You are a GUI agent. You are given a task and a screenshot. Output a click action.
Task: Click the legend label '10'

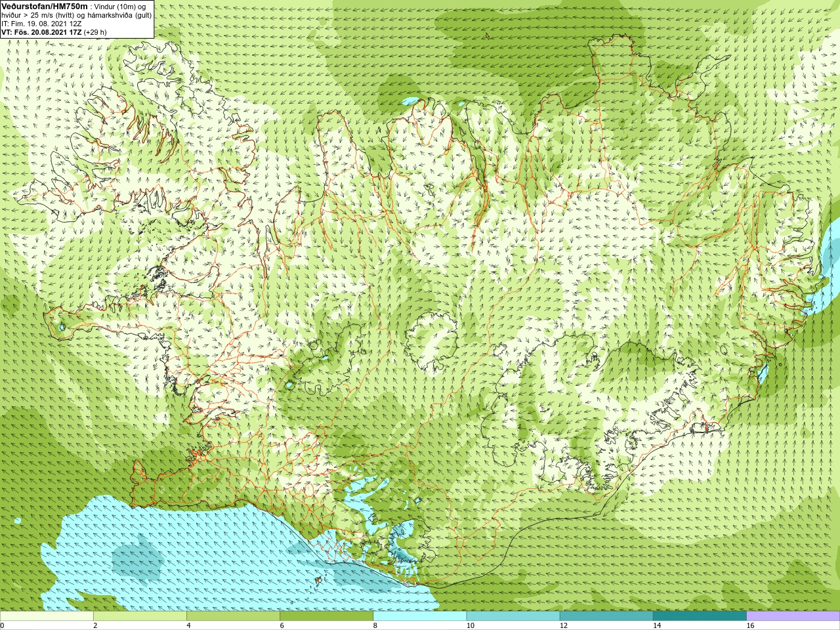(471, 625)
